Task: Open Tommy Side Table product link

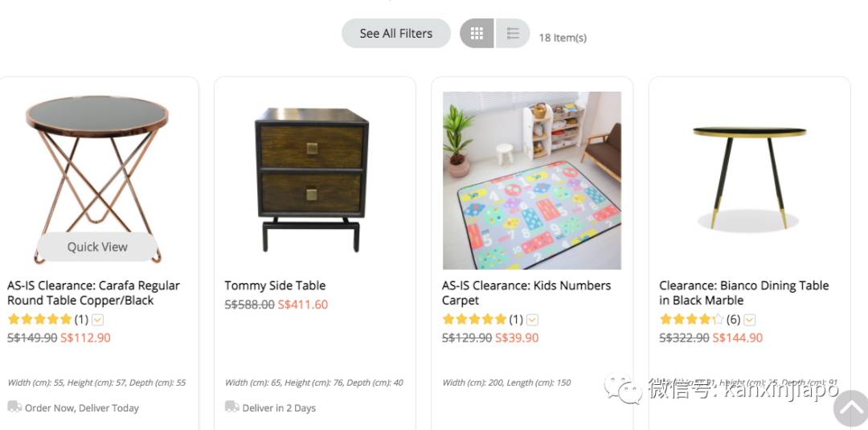Action: 275,285
